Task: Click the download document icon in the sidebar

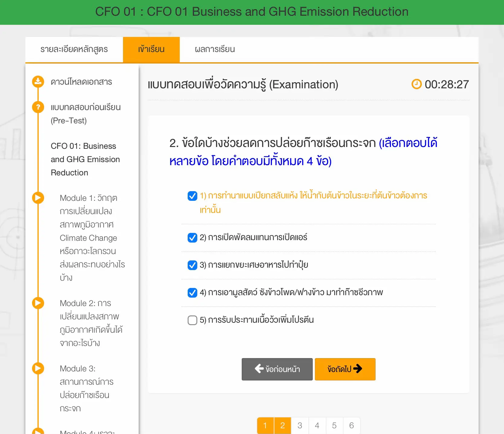Action: pos(38,81)
